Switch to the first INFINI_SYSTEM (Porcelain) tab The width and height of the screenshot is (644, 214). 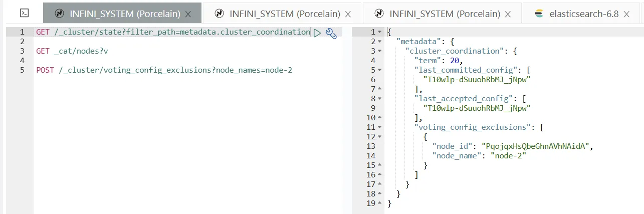point(122,14)
